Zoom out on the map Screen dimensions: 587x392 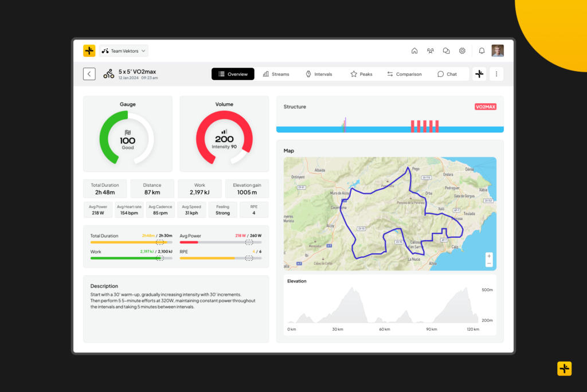(x=489, y=264)
